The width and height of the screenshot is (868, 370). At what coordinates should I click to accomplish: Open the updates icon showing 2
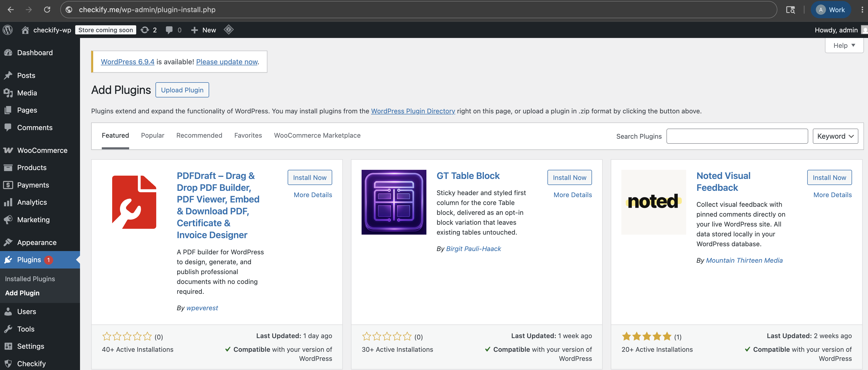click(x=145, y=30)
